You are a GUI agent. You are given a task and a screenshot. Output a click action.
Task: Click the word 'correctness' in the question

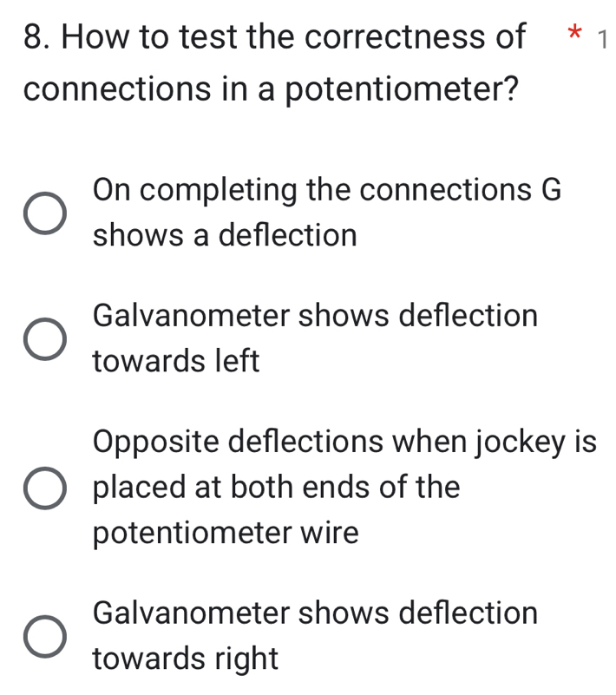coord(395,36)
